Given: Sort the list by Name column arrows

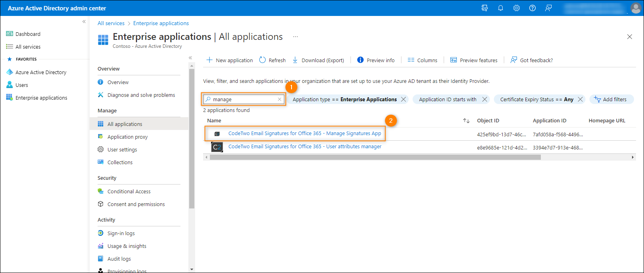Looking at the screenshot, I should click(466, 121).
